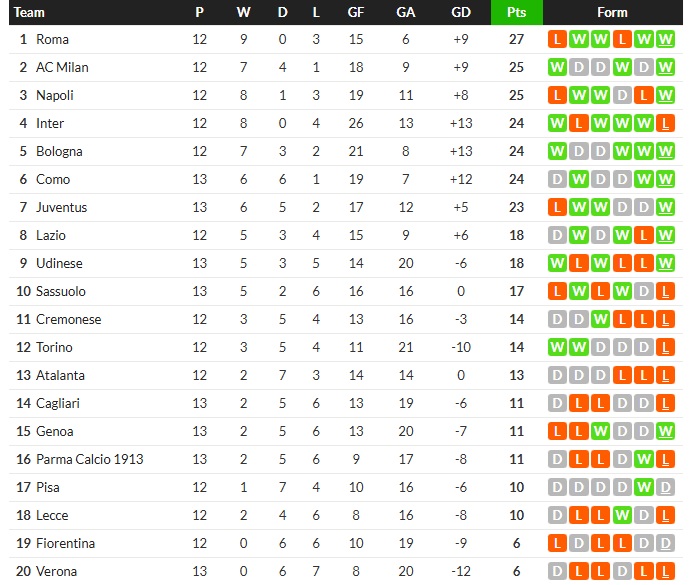Open the AC Milan team link
The width and height of the screenshot is (690, 585).
coord(62,67)
